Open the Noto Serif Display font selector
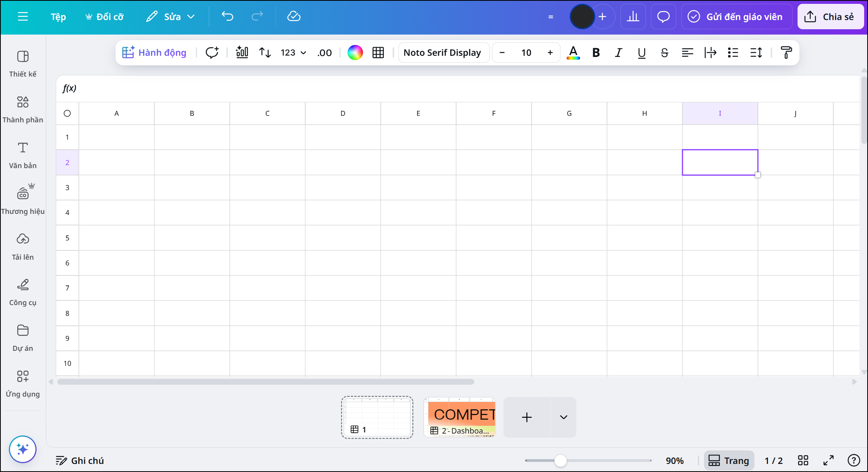 click(443, 52)
